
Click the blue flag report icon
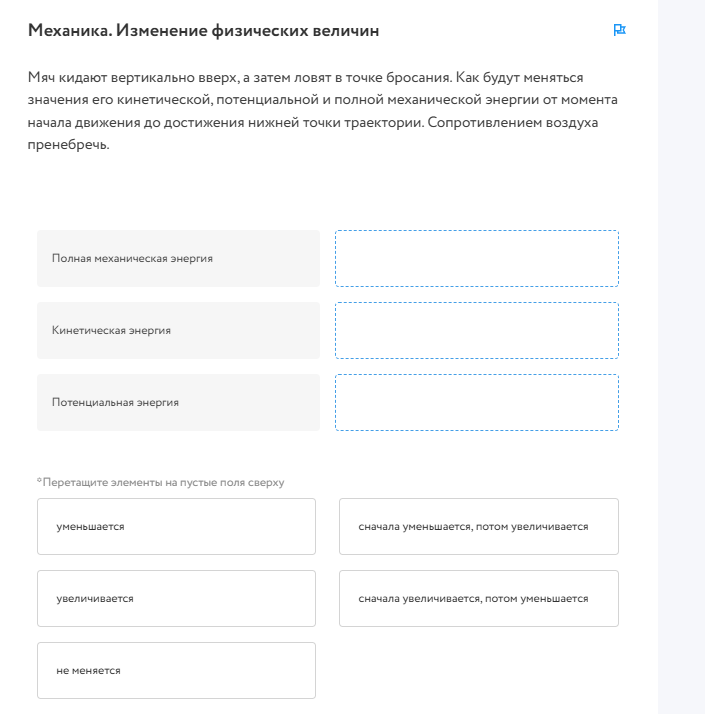click(619, 30)
